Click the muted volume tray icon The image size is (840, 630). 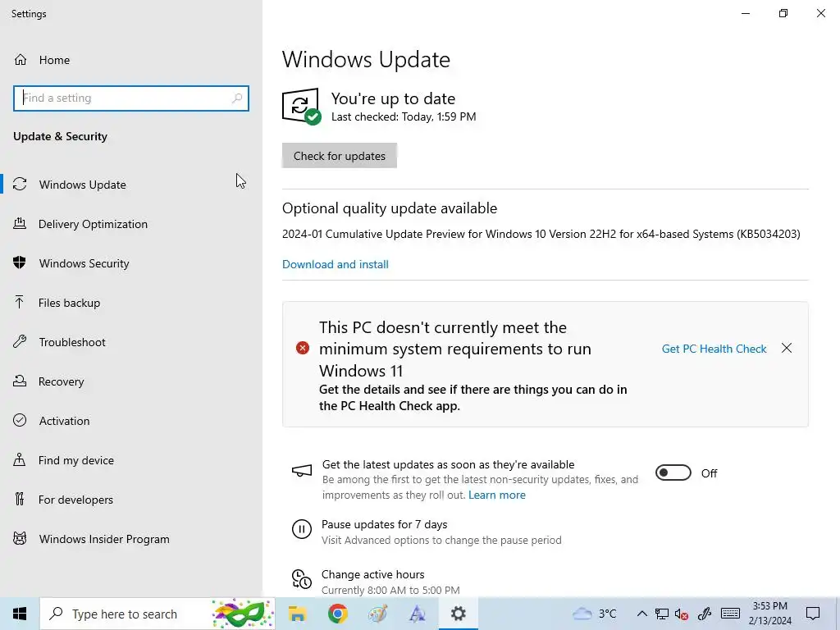(682, 614)
